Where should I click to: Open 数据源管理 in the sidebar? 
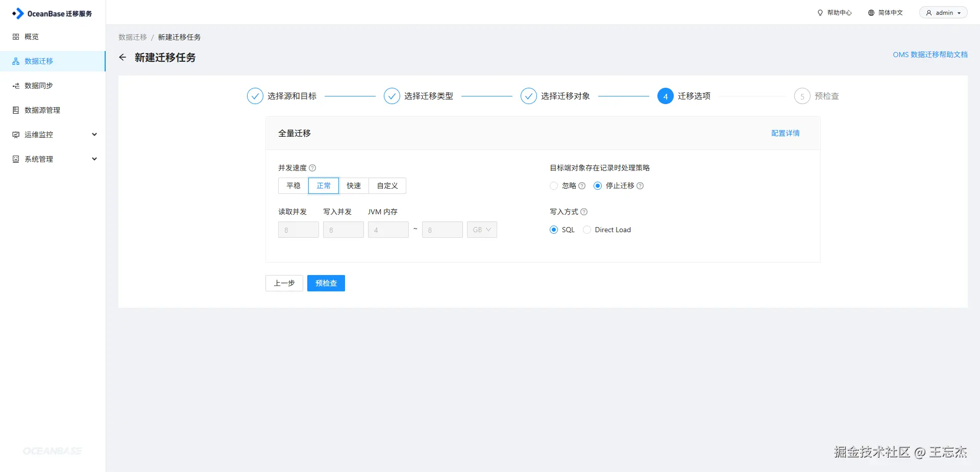(53, 110)
